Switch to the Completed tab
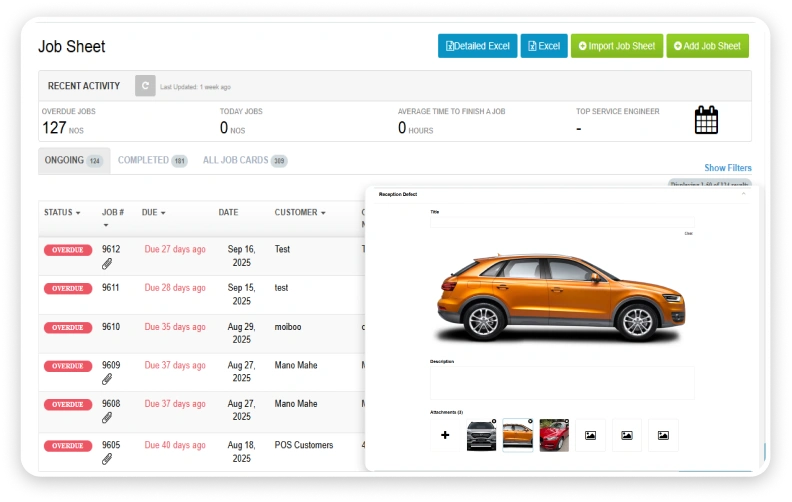The image size is (792, 502). click(x=153, y=161)
